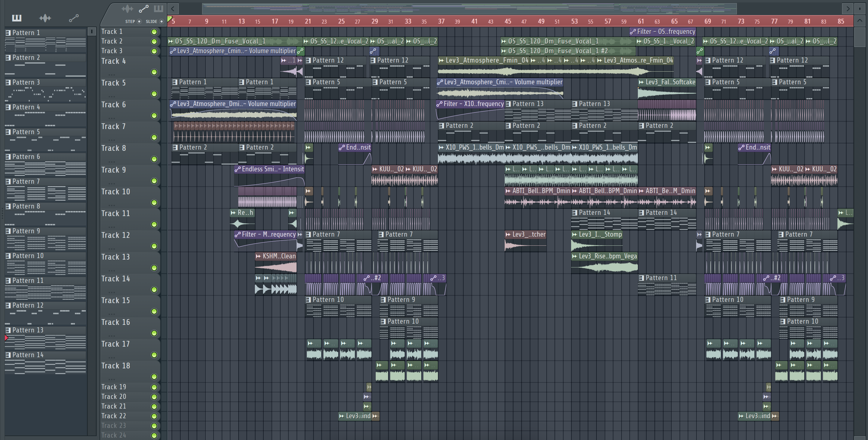Click bar 21 on the timeline ruler
868x440 pixels.
(308, 21)
